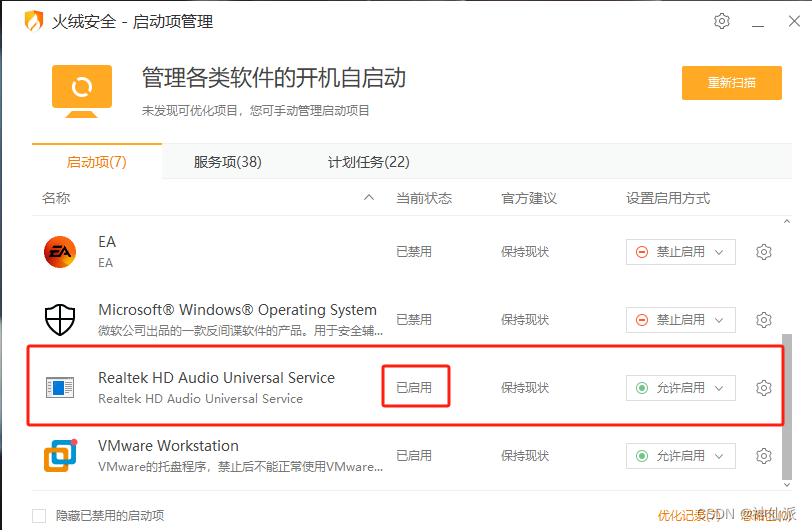The height and width of the screenshot is (530, 812).
Task: Click 已禁用 status in EA row
Action: pyautogui.click(x=414, y=252)
